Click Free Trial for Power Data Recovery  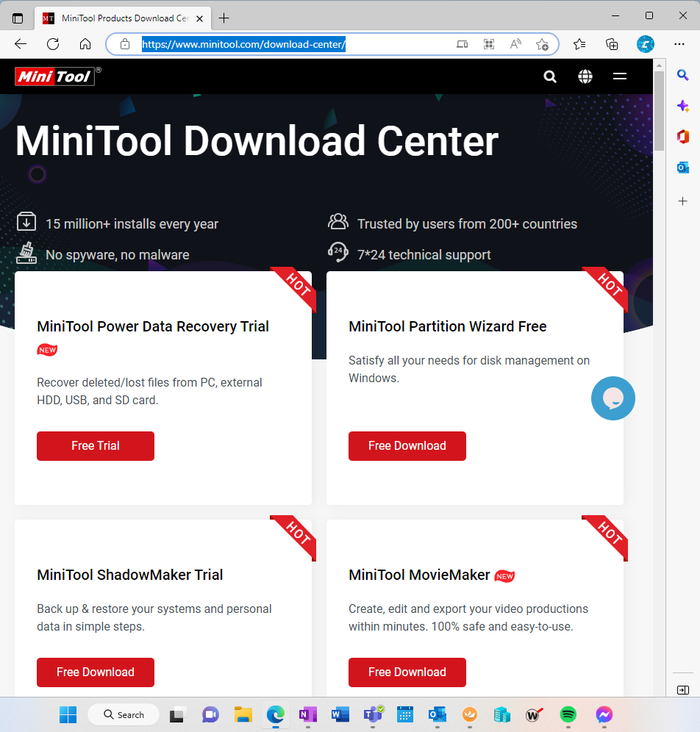tap(96, 446)
